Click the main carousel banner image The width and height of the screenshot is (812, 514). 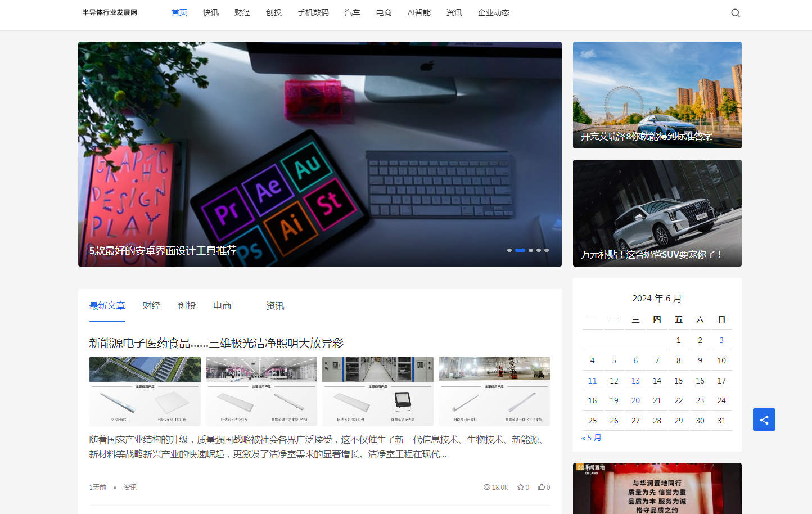(320, 154)
